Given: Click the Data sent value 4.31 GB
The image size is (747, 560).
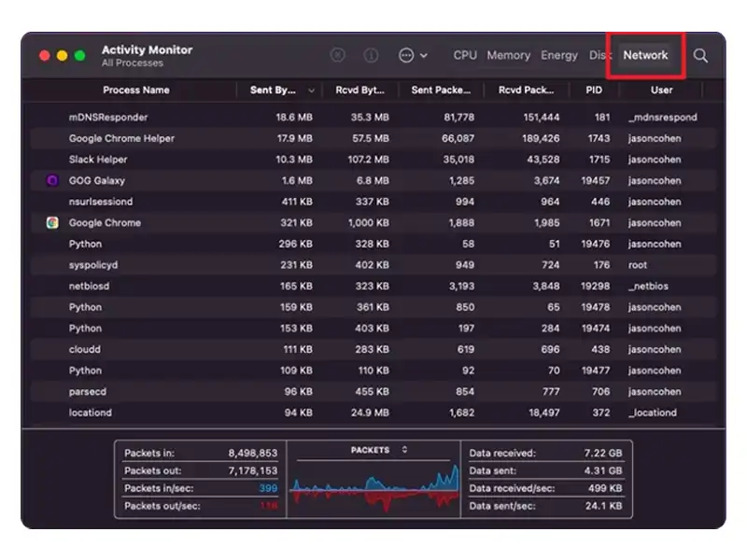Looking at the screenshot, I should 603,470.
